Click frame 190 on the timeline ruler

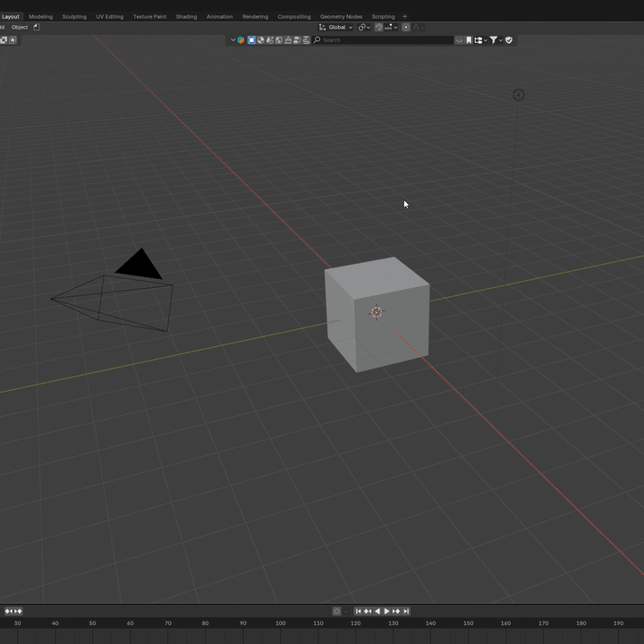point(619,623)
